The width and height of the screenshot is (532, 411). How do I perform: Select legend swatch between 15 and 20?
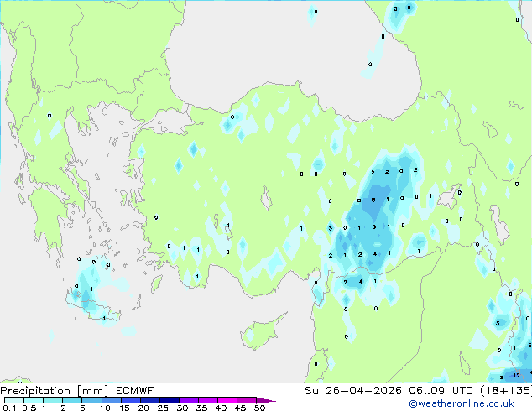[x=130, y=400]
